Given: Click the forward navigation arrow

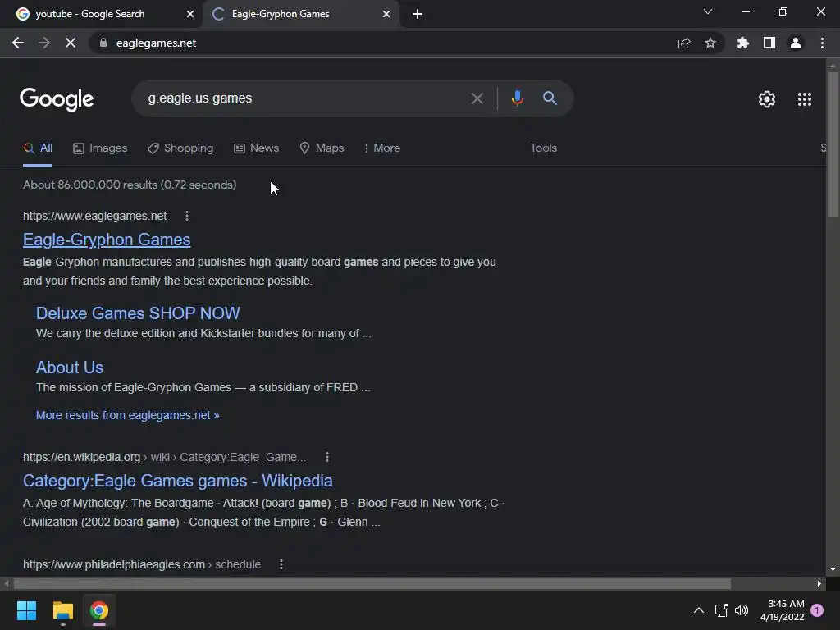Looking at the screenshot, I should pyautogui.click(x=44, y=43).
